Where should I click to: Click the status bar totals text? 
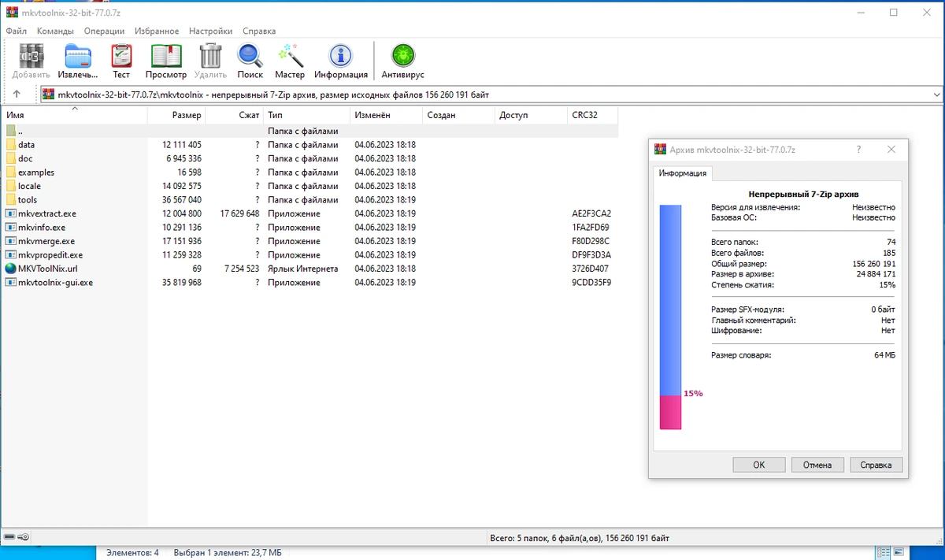click(x=579, y=538)
